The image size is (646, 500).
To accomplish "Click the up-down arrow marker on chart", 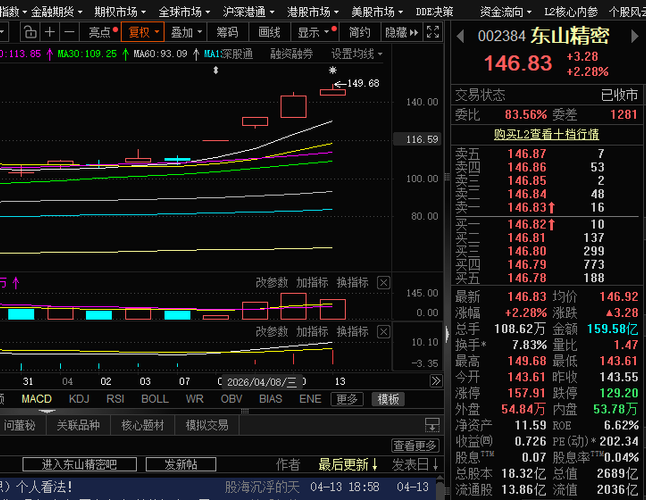I will coord(215,70).
